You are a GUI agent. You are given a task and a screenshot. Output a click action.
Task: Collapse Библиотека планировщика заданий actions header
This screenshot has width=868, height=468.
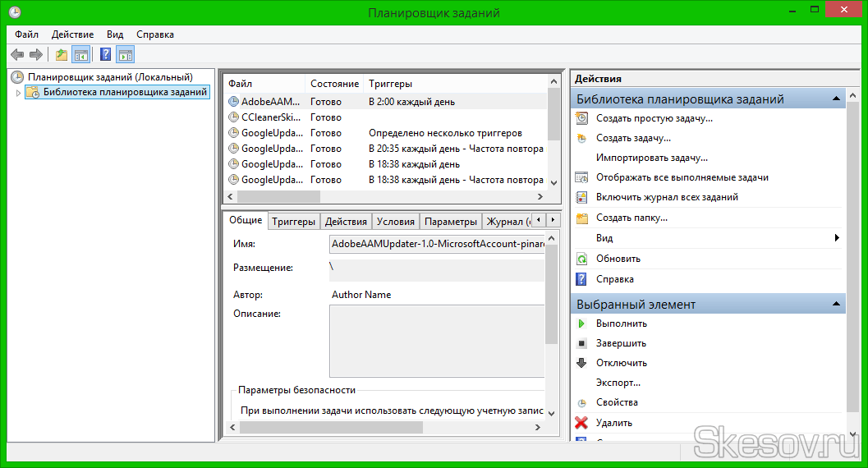(836, 99)
